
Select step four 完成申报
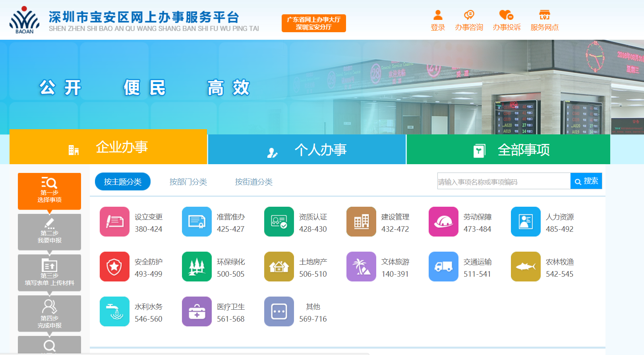point(49,313)
